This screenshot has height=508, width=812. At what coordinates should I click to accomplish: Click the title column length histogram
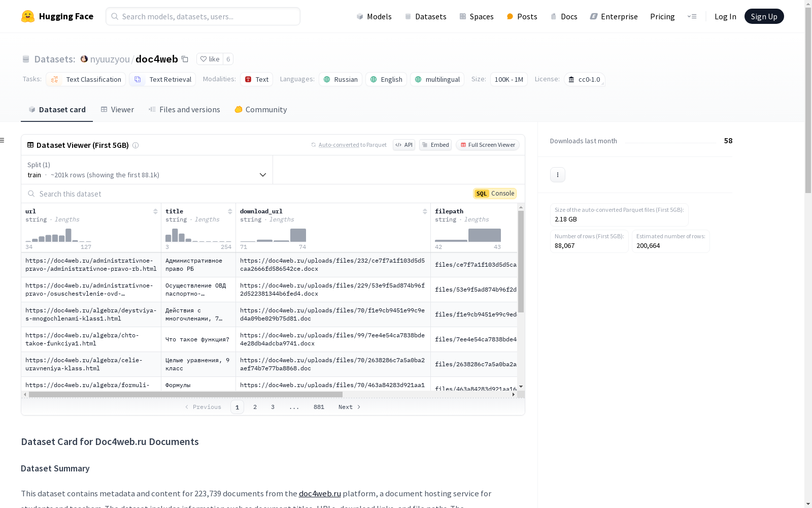click(x=198, y=235)
